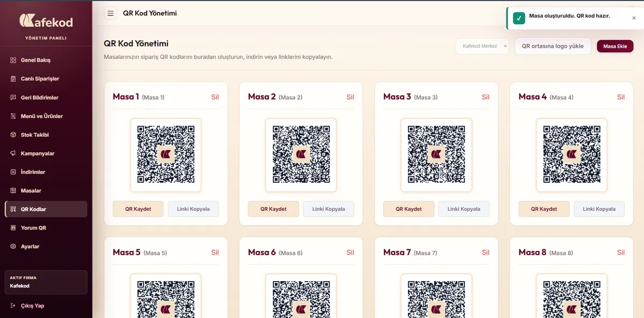644x318 pixels.
Task: Click the Masa 8 QR code image
Action: [572, 296]
